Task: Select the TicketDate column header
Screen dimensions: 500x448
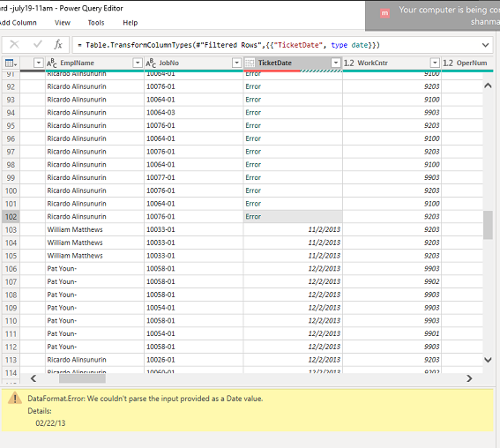Action: point(275,63)
